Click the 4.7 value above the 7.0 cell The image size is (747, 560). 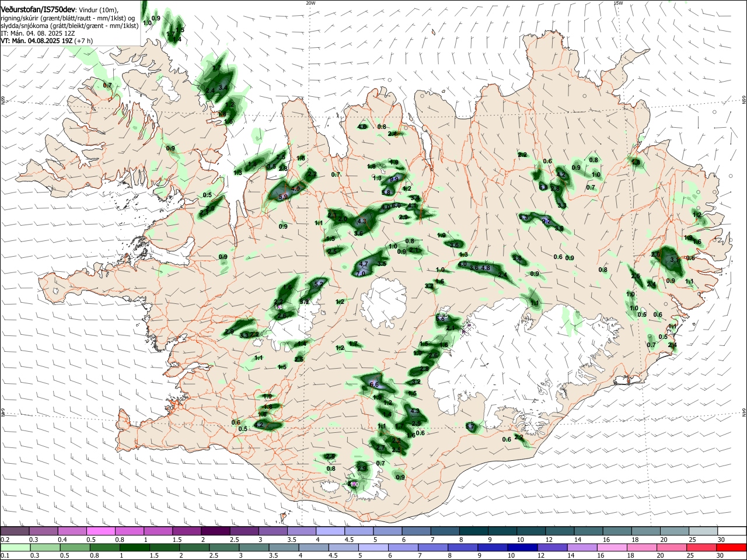pyautogui.click(x=364, y=264)
